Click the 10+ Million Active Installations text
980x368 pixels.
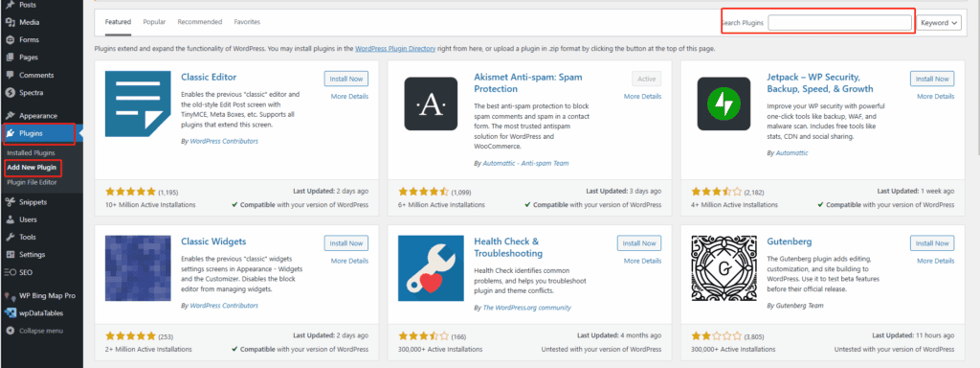tap(150, 205)
